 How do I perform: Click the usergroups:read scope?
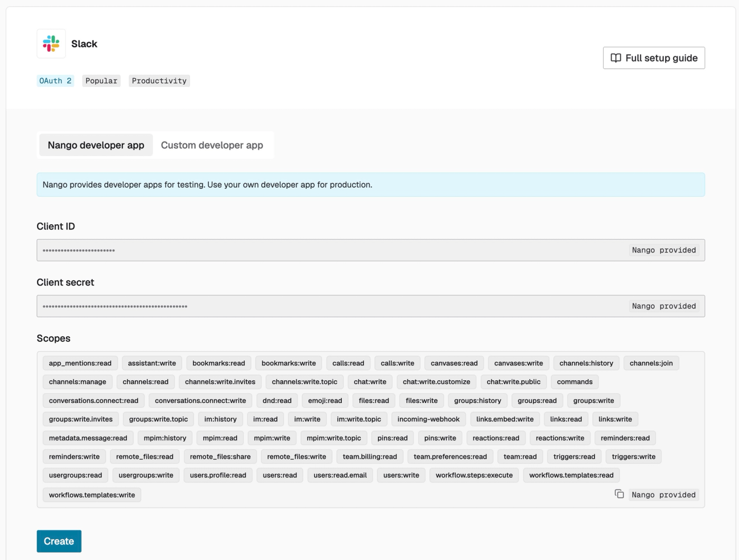pyautogui.click(x=75, y=475)
